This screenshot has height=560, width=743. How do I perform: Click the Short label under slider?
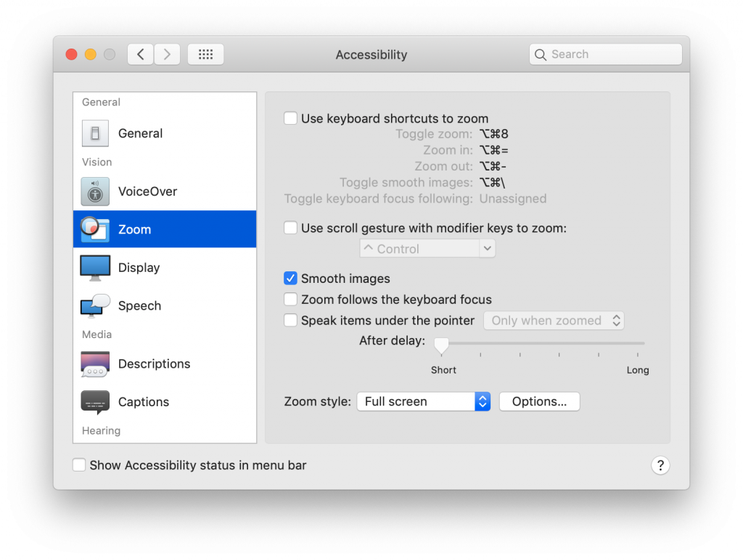click(443, 370)
